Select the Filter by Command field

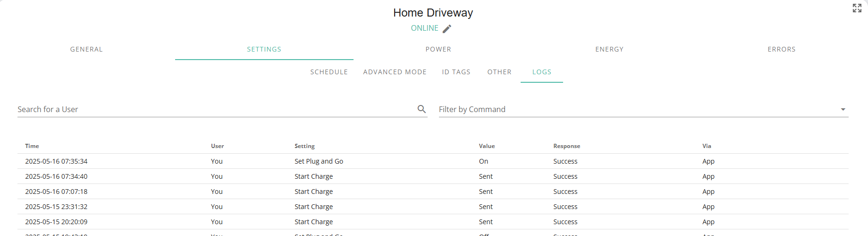(x=643, y=109)
